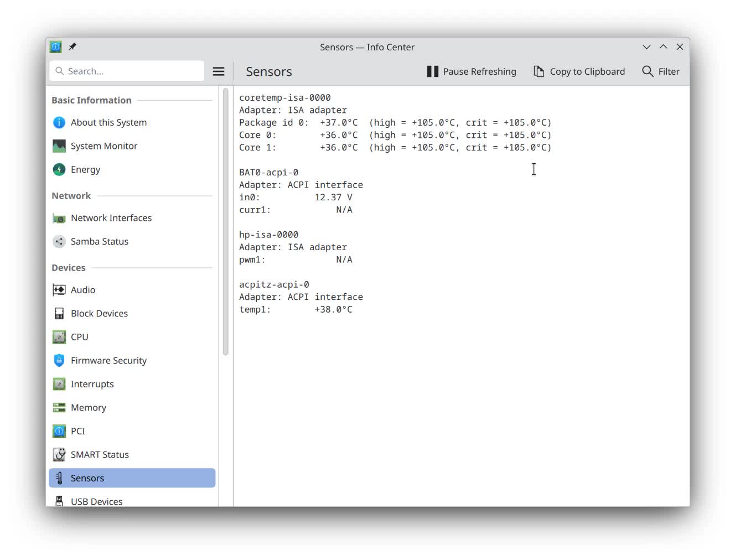Open the Audio devices page
The width and height of the screenshot is (735, 560).
coord(132,290)
